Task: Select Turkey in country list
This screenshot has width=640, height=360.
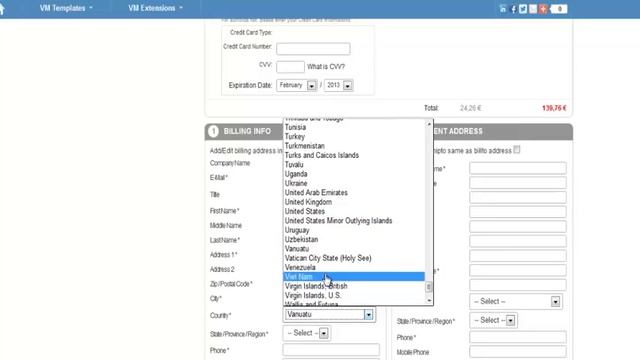Action: (x=354, y=137)
